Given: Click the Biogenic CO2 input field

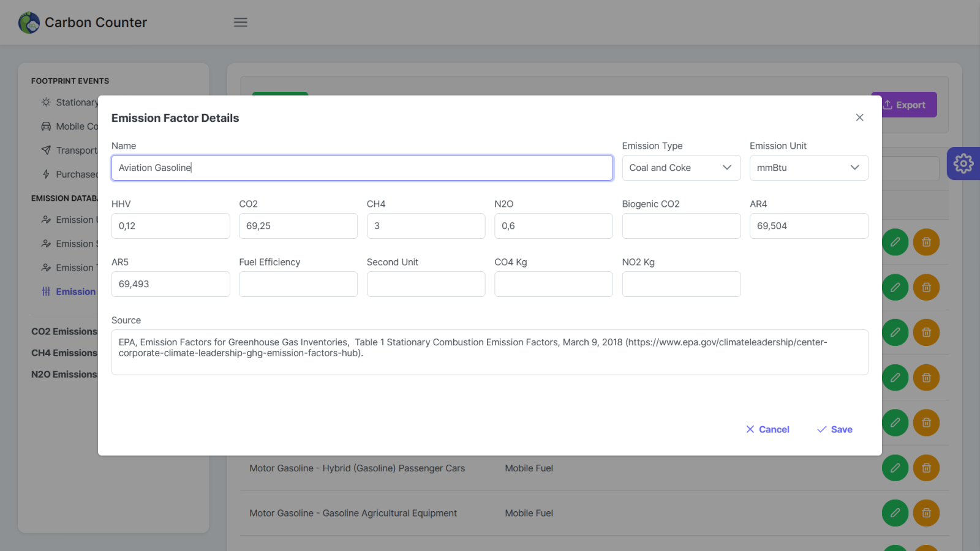Looking at the screenshot, I should click(x=681, y=226).
